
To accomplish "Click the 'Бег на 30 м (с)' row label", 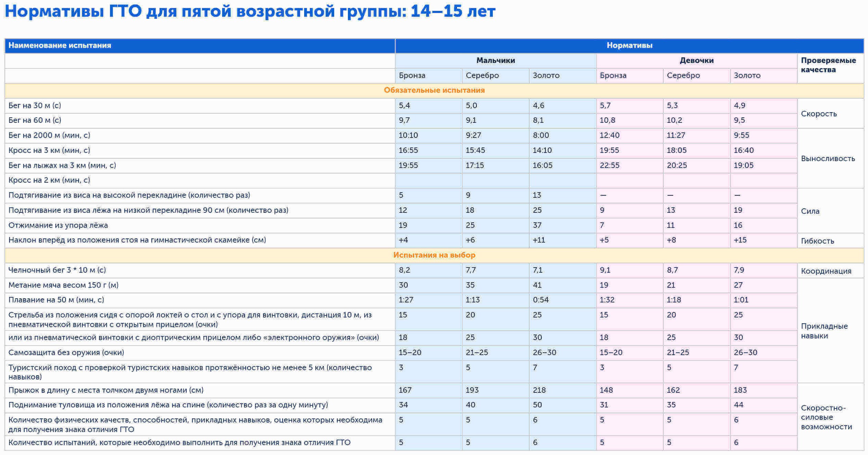I will pos(35,105).
